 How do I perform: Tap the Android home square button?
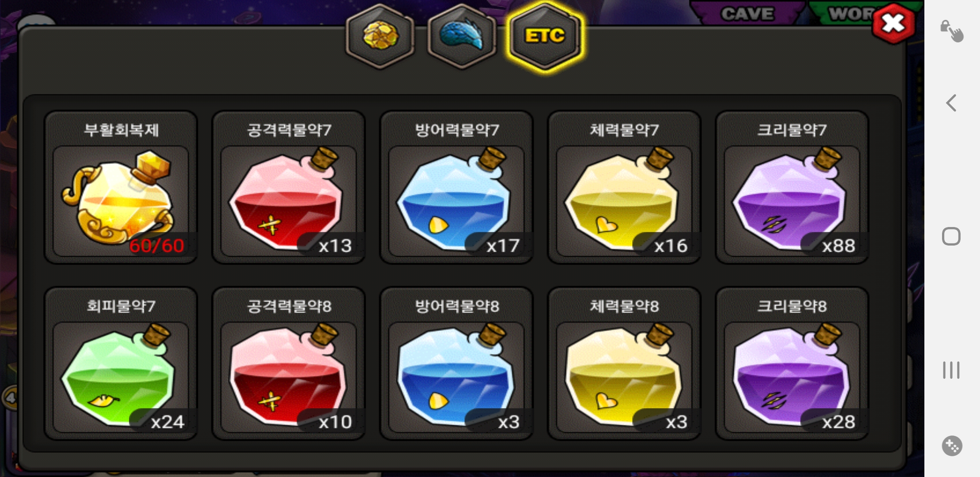[x=951, y=236]
